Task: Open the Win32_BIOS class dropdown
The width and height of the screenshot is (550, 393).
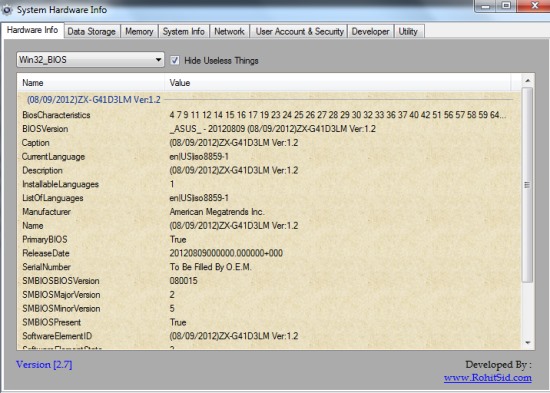Action: tap(90, 60)
